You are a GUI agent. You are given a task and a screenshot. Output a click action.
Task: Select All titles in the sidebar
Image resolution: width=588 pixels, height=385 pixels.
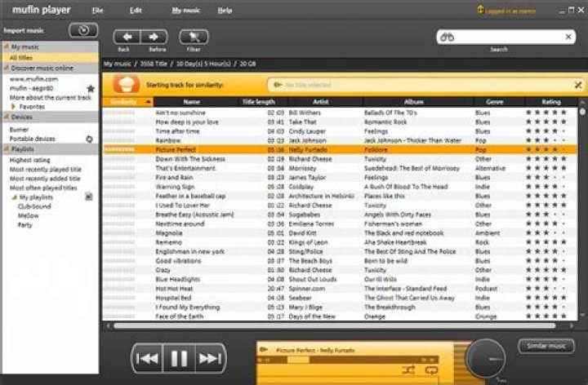tap(51, 58)
